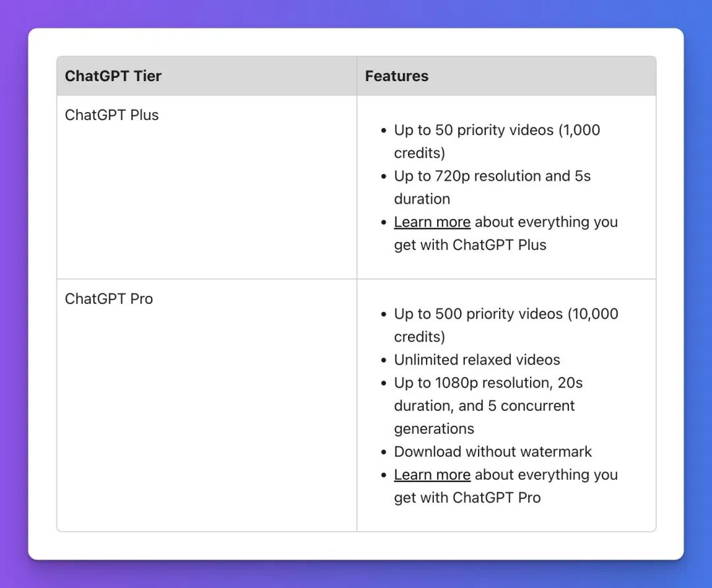712x588 pixels.
Task: Click the "Up to 500 priority videos" text
Action: click(x=477, y=314)
